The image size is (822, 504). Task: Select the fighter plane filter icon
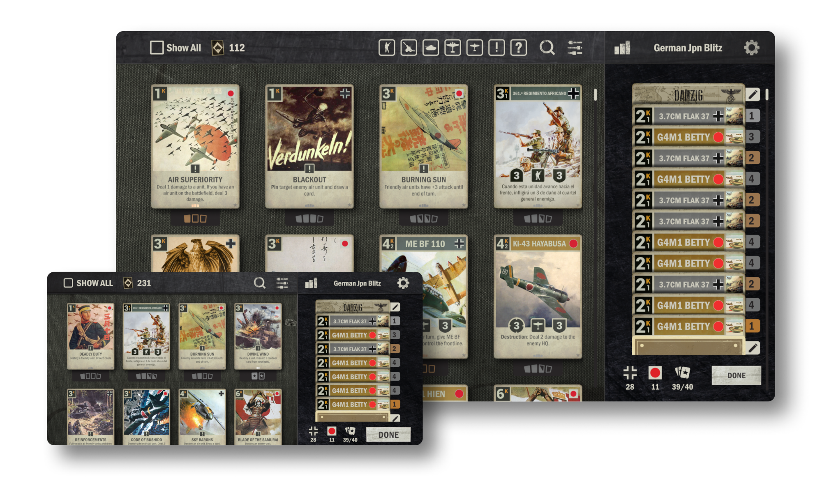coord(474,48)
